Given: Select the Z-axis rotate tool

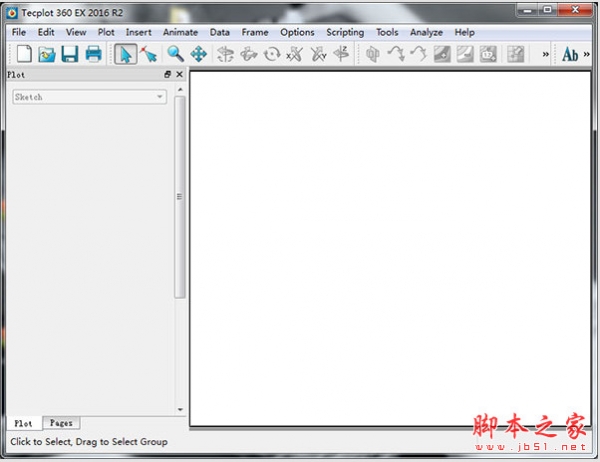Looking at the screenshot, I should point(341,54).
